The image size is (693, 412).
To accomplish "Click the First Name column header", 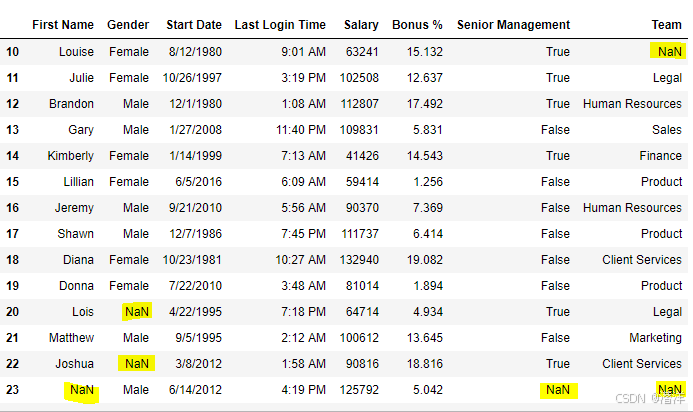I will (63, 25).
